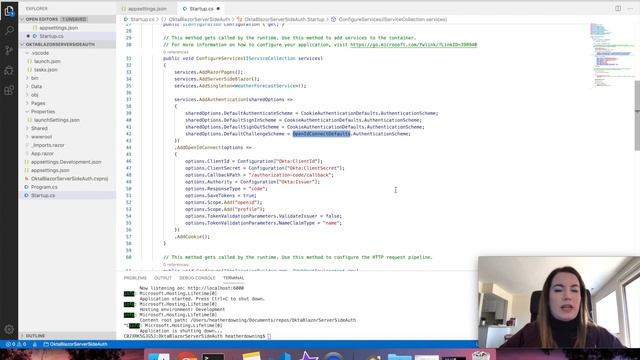Open the Debug Console panel tab
Viewport: 640px width, 360px height.
(197, 278)
